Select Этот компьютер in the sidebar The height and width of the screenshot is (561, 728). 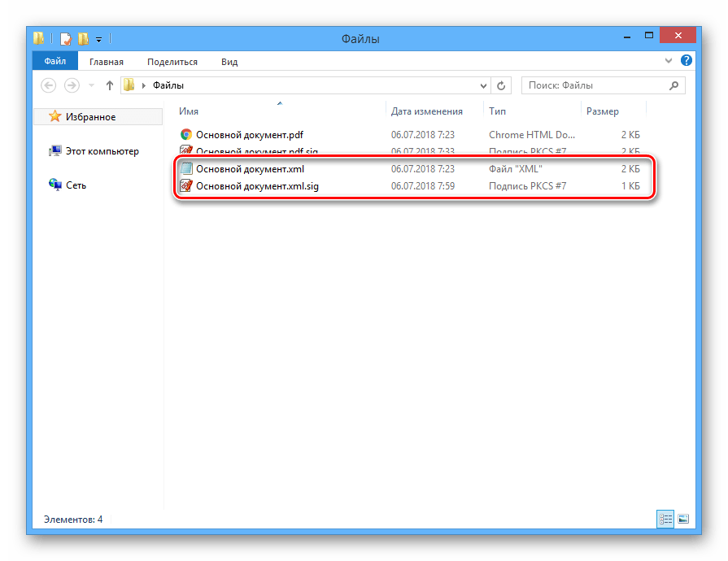point(102,151)
